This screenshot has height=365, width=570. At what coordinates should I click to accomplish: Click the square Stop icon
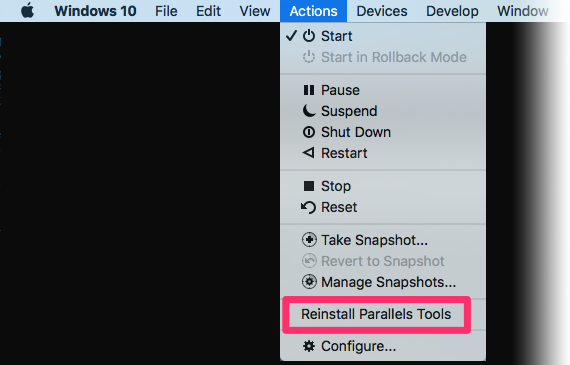309,186
